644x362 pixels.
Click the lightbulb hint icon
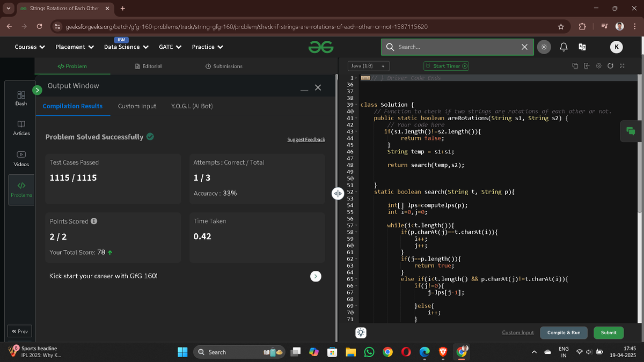361,333
